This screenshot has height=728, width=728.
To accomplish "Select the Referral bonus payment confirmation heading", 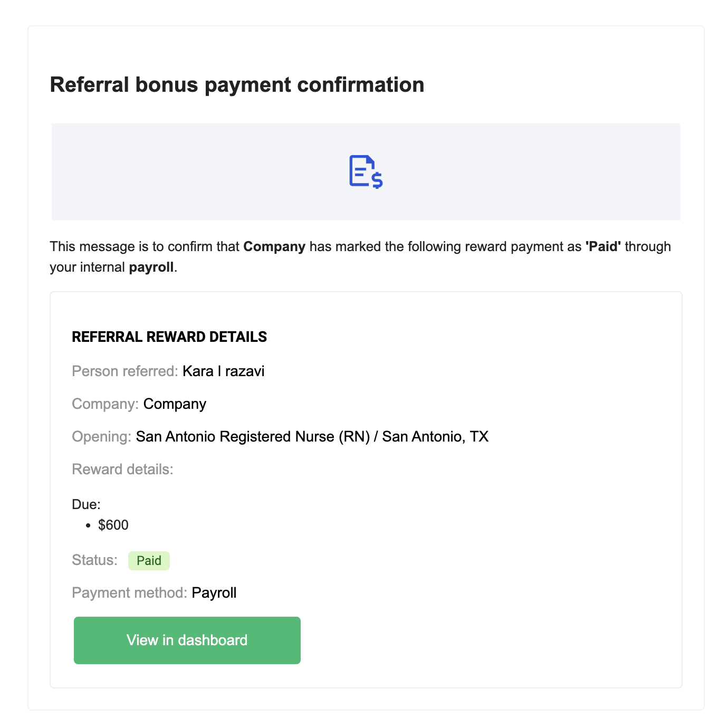I will pyautogui.click(x=237, y=84).
